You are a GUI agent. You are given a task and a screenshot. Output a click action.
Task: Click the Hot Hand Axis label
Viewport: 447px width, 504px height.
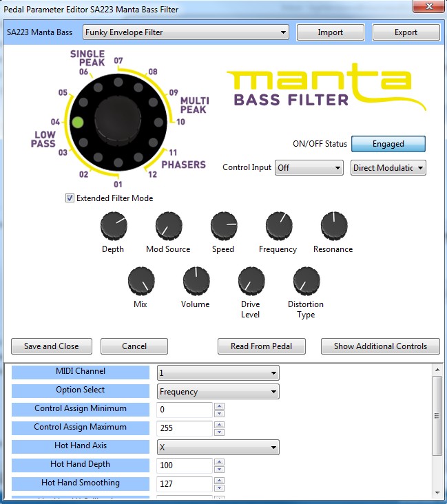[x=81, y=445]
